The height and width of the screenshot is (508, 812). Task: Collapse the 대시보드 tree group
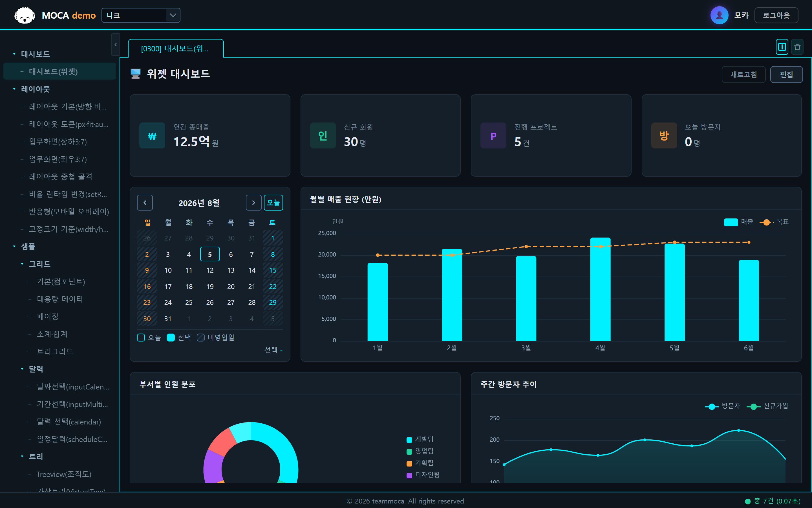(x=14, y=54)
